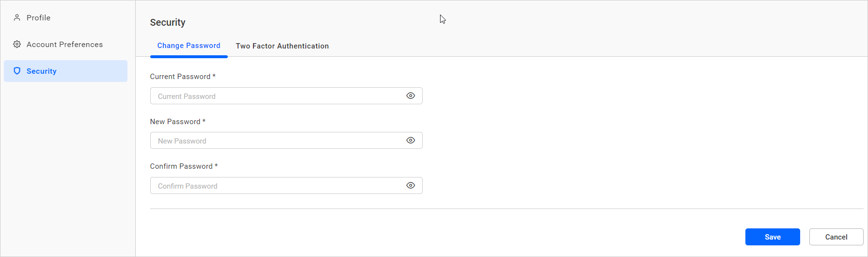868x257 pixels.
Task: Focus the Confirm Password input field
Action: (276, 186)
